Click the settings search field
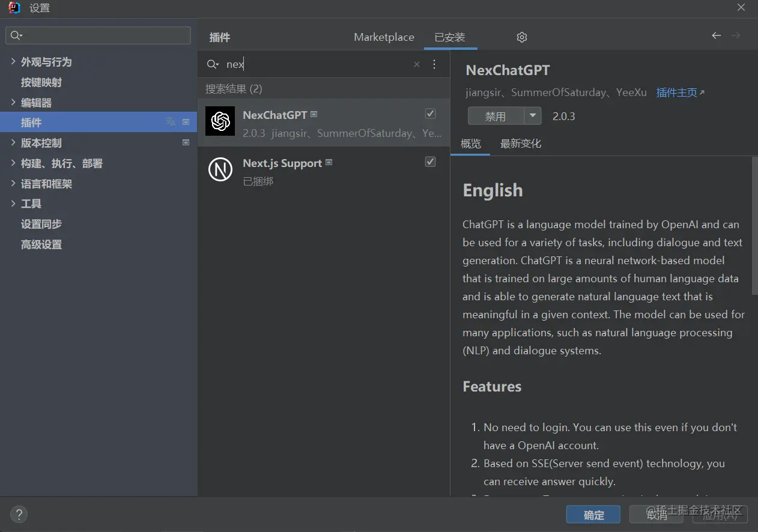 98,36
